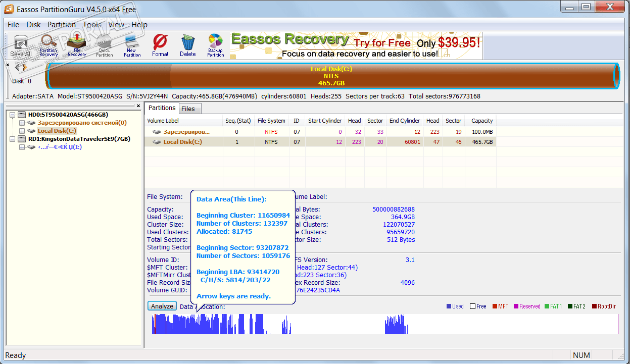Collapse the RD1:KingstonDataTraveler tree node
630x364 pixels.
[x=13, y=139]
